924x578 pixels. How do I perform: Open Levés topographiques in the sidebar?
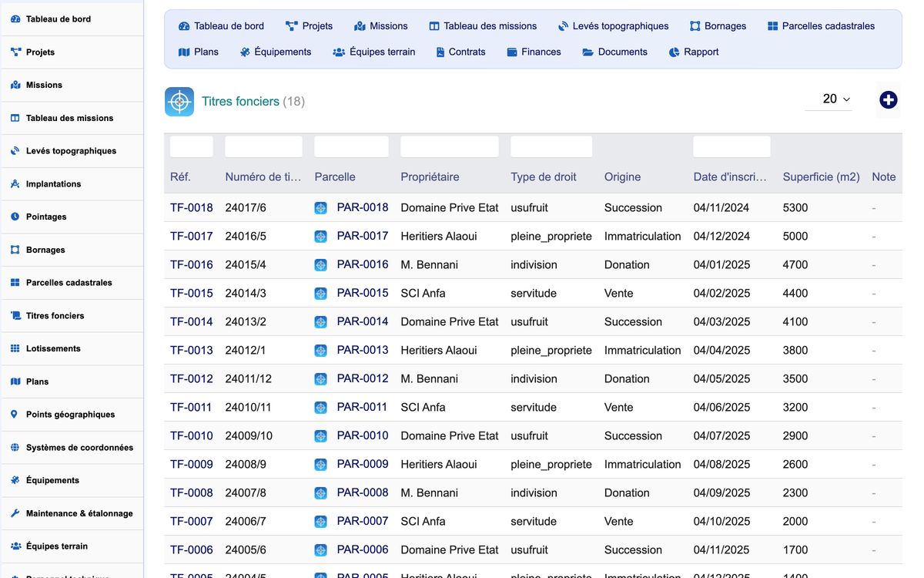[x=72, y=151]
